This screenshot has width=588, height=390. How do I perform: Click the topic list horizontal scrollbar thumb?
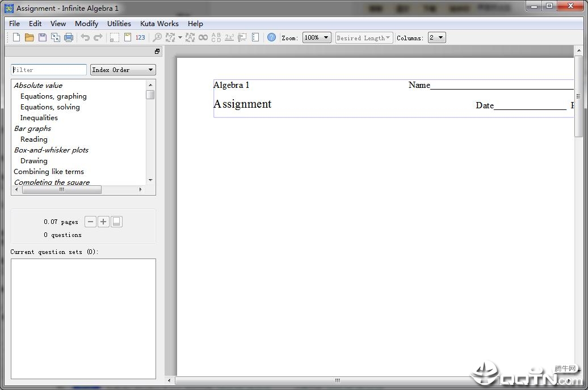tap(62, 189)
